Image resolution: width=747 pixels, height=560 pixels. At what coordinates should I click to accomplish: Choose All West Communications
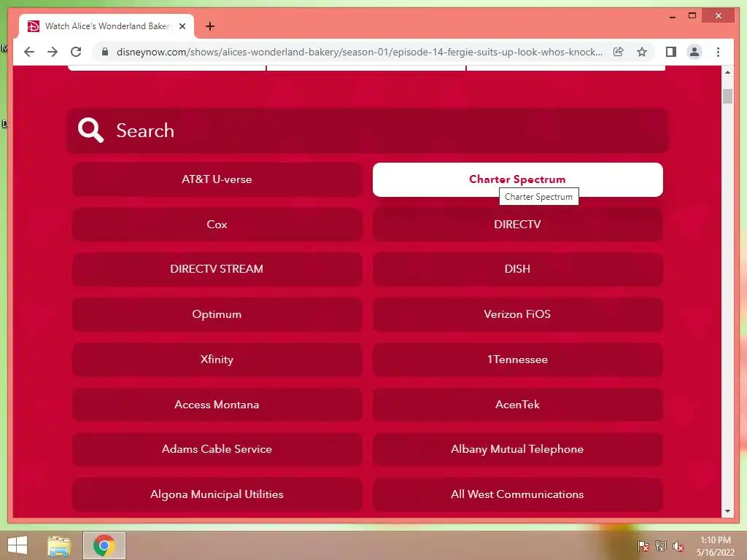(x=517, y=494)
